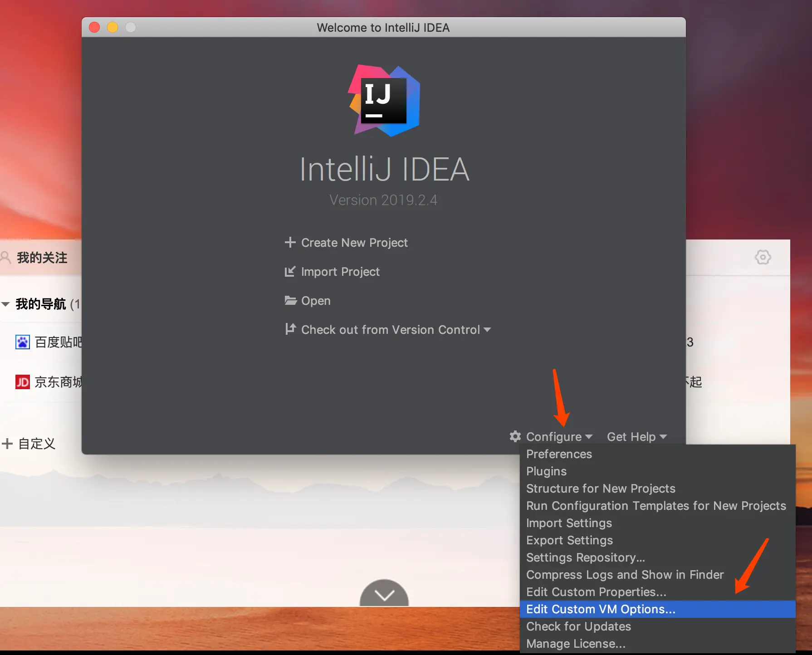Click the IntelliJ IDEA logo
This screenshot has width=812, height=655.
click(384, 101)
